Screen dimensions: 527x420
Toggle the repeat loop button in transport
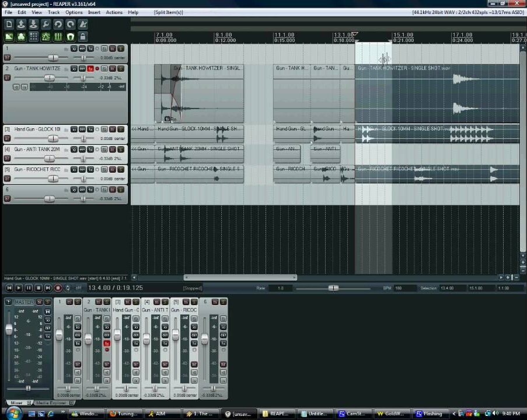pyautogui.click(x=68, y=288)
